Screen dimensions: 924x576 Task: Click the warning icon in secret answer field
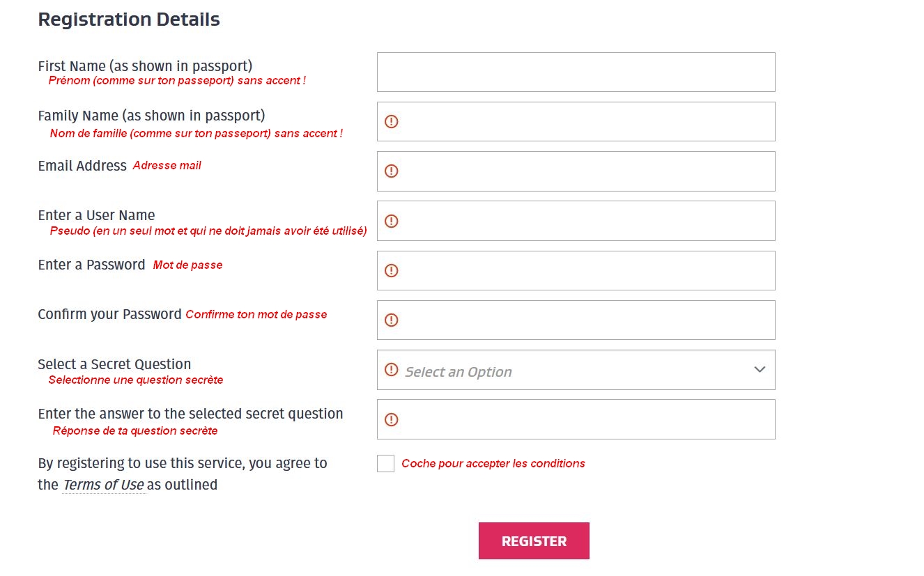[392, 419]
